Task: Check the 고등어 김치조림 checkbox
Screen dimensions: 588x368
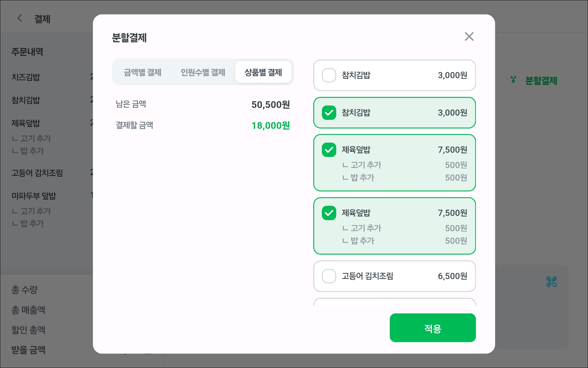Action: 329,276
